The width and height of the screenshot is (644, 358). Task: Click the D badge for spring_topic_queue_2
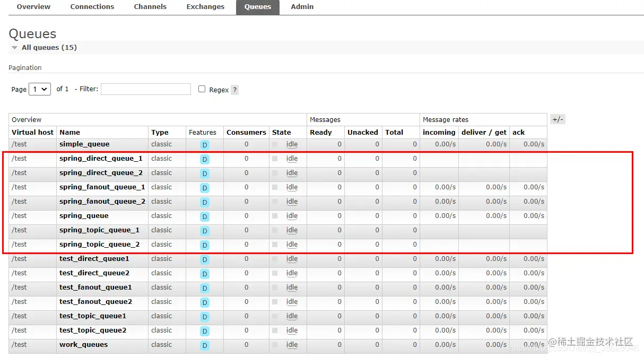click(205, 245)
